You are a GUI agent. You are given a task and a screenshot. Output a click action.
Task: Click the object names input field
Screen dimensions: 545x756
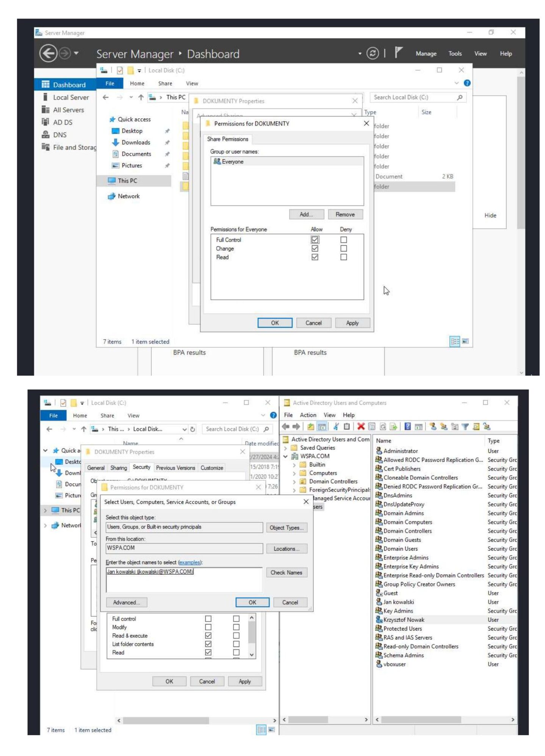pyautogui.click(x=184, y=580)
